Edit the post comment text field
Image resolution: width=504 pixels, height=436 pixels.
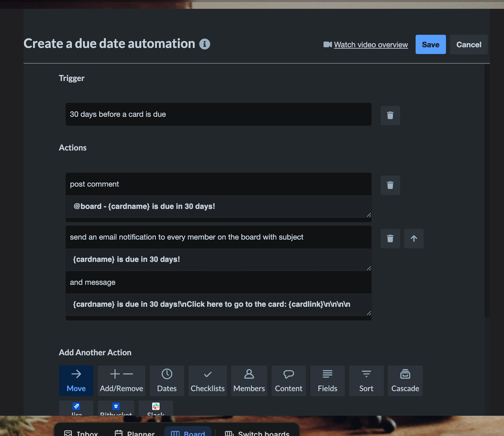pos(218,206)
